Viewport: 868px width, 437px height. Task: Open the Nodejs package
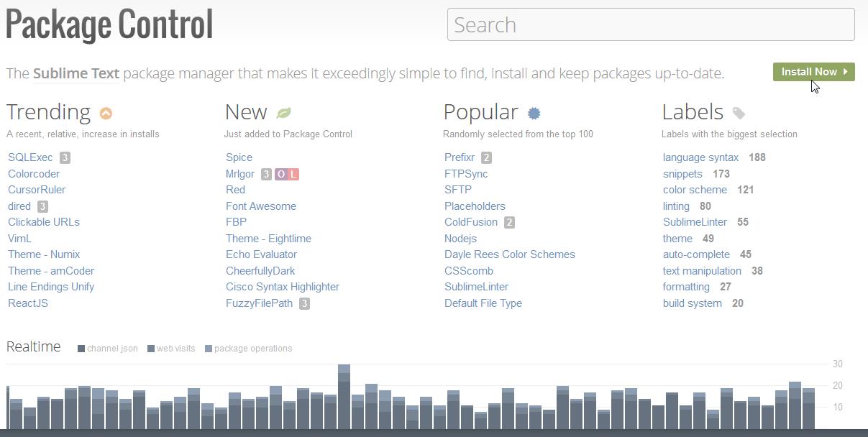pyautogui.click(x=460, y=239)
